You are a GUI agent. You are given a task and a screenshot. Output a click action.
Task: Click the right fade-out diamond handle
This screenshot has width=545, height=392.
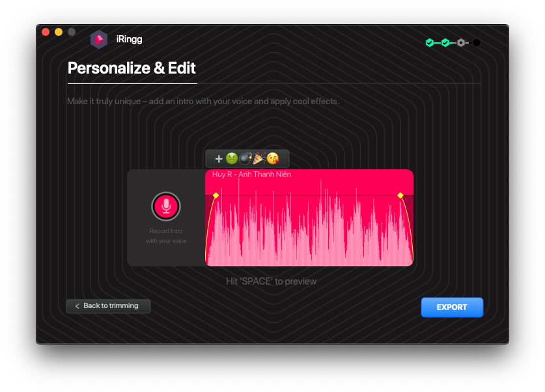[400, 195]
